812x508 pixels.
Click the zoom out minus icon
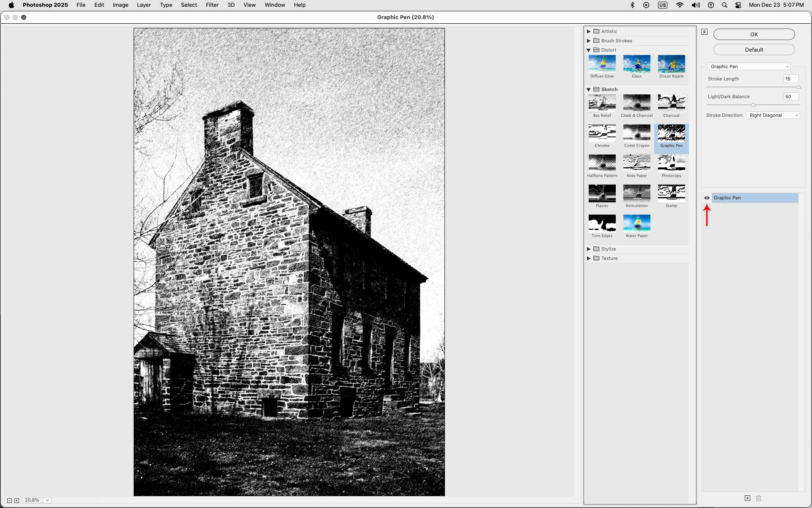9,500
